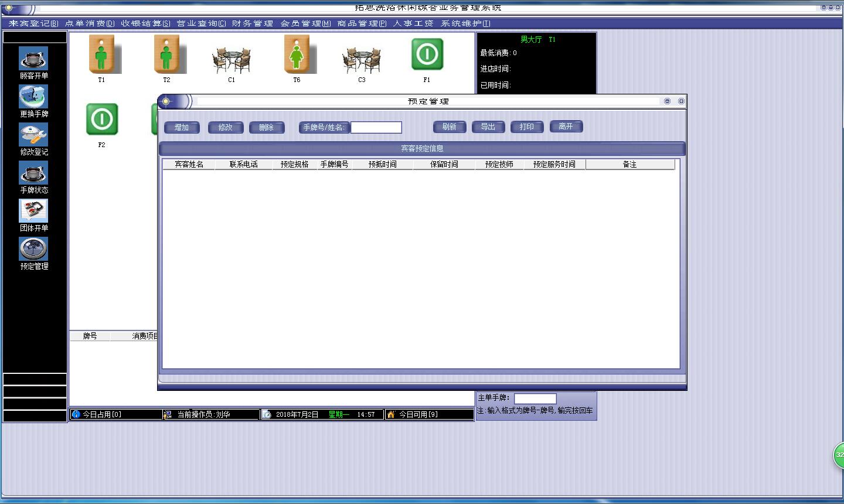
Task: Click the 删除 button in 预定管理
Action: (267, 127)
